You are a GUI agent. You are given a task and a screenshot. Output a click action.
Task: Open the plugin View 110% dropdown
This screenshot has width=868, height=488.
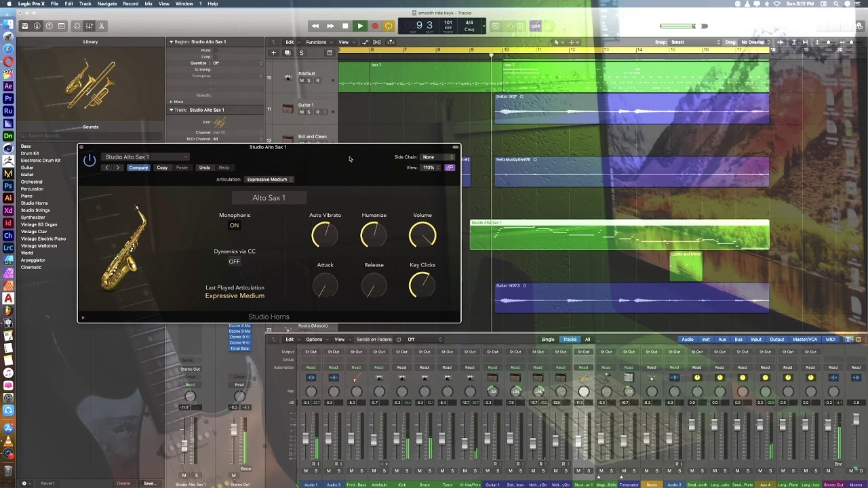click(431, 167)
